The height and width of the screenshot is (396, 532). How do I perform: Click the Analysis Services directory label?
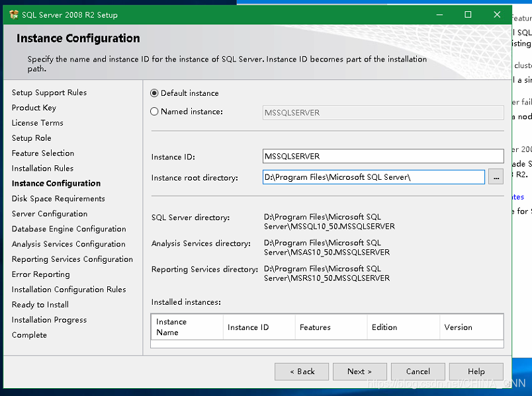coord(201,243)
